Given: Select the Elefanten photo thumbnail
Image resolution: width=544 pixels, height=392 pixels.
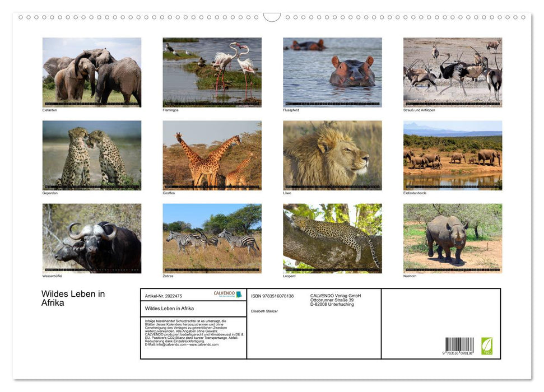Looking at the screenshot, I should 91,71.
